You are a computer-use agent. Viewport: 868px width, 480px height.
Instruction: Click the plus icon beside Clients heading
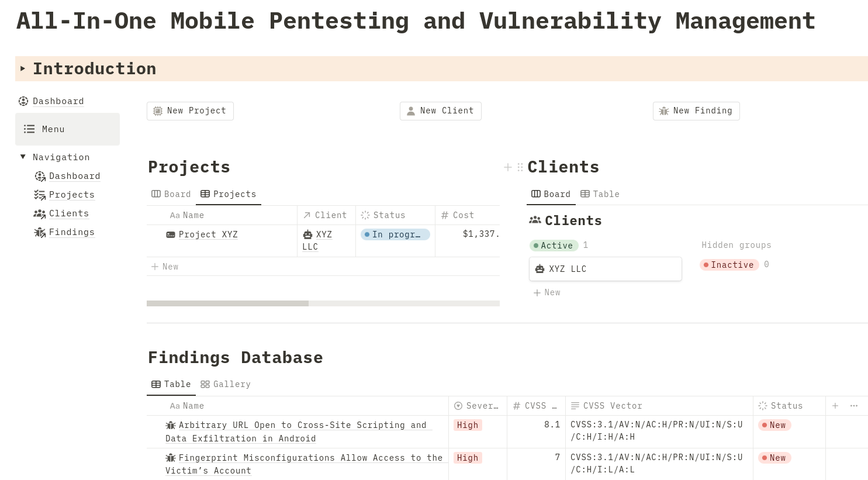[508, 167]
